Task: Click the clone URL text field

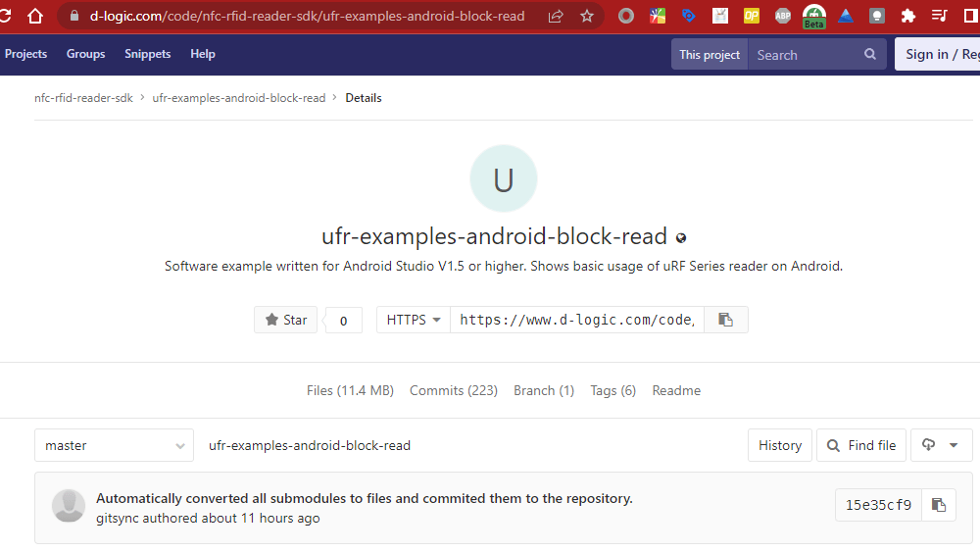Action: click(577, 320)
